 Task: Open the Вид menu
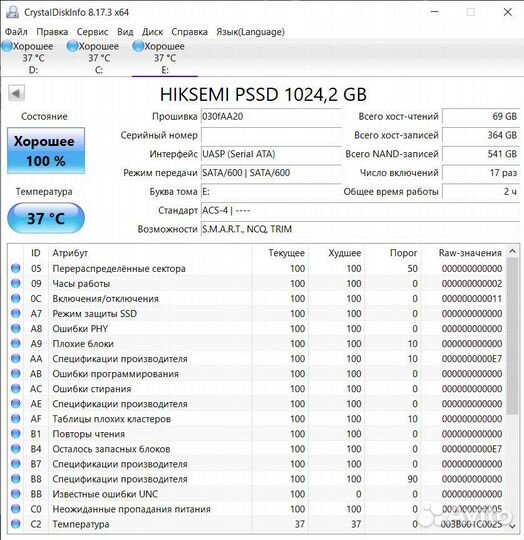pos(125,32)
